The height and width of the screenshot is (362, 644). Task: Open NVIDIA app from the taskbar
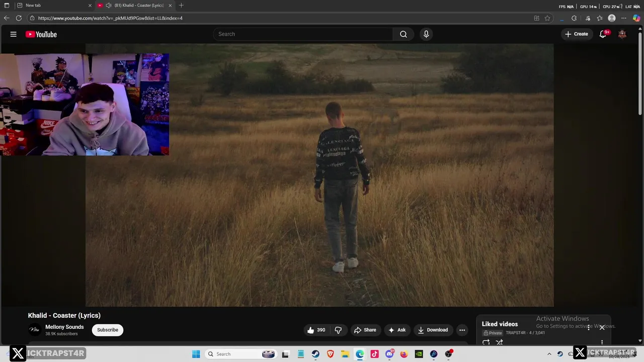[419, 354]
